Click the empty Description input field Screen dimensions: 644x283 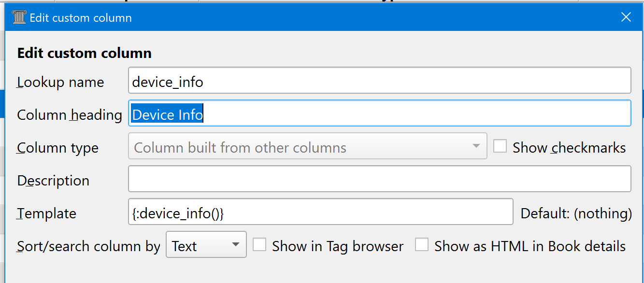pos(379,179)
